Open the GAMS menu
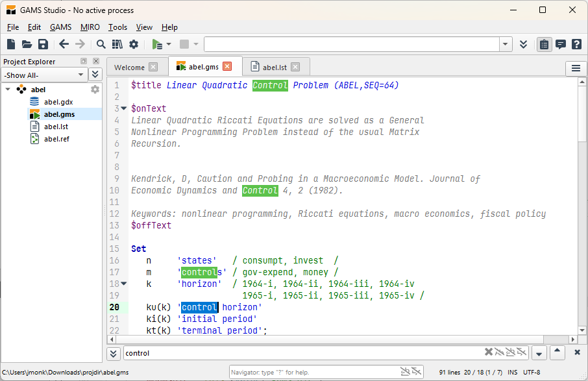Viewport: 588px width, 381px height. point(60,27)
